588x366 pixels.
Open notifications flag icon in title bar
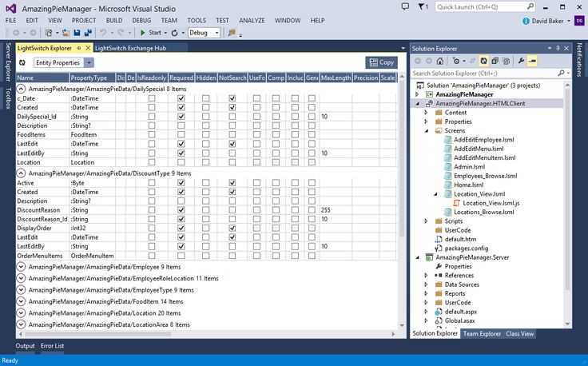pos(421,6)
